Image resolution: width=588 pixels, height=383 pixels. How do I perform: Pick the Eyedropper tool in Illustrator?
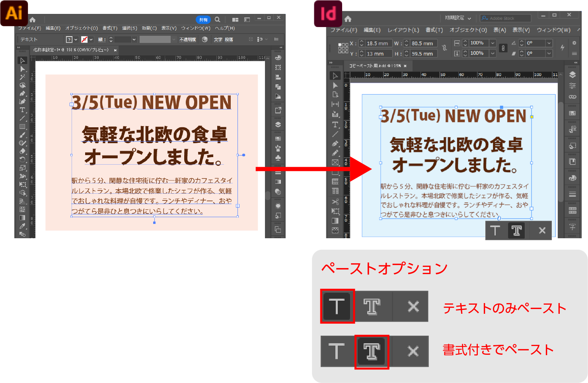pos(23,226)
